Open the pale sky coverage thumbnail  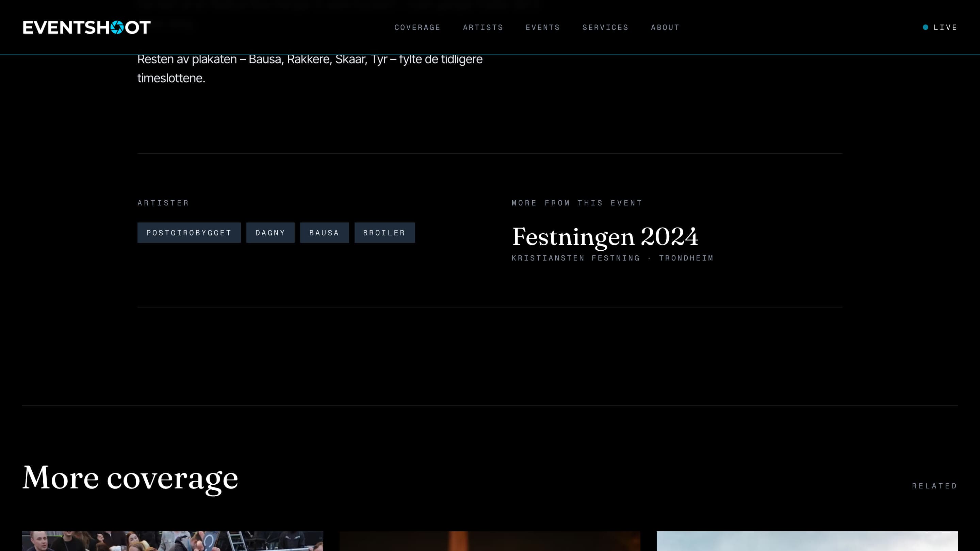[x=807, y=541]
